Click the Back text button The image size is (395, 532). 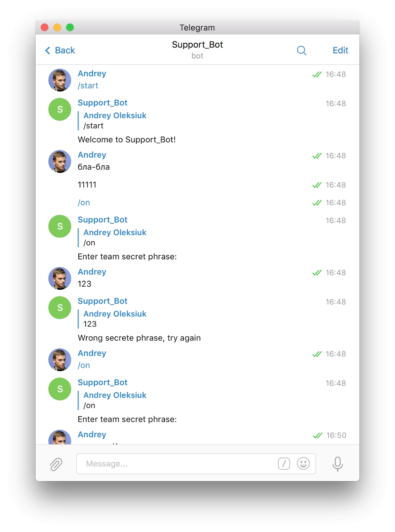point(65,51)
